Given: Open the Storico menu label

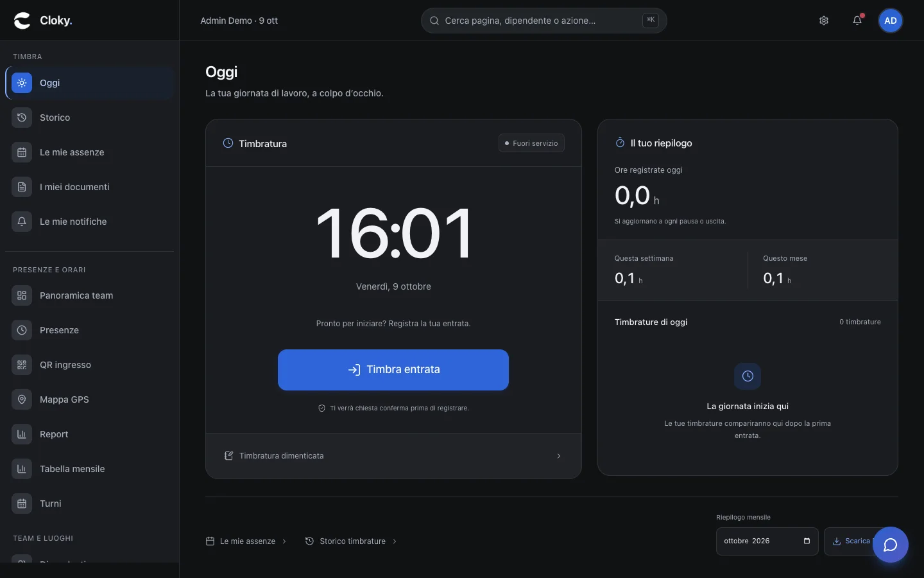Looking at the screenshot, I should (55, 118).
